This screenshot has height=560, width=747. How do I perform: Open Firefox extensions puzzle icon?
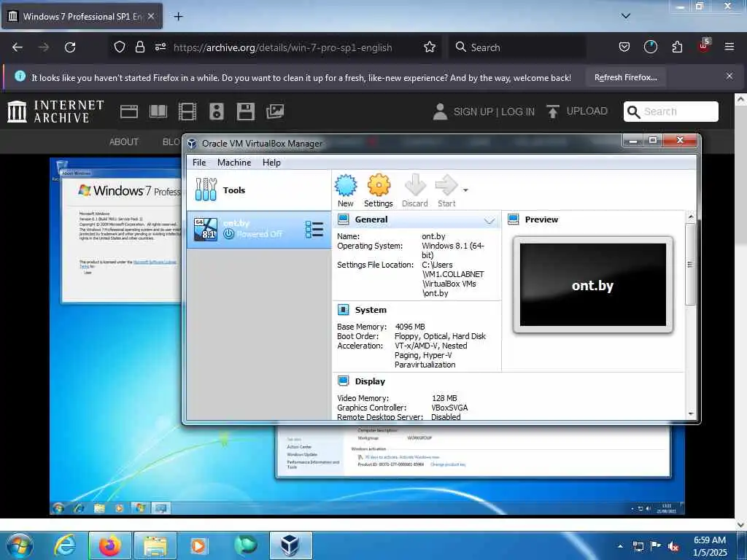[677, 47]
